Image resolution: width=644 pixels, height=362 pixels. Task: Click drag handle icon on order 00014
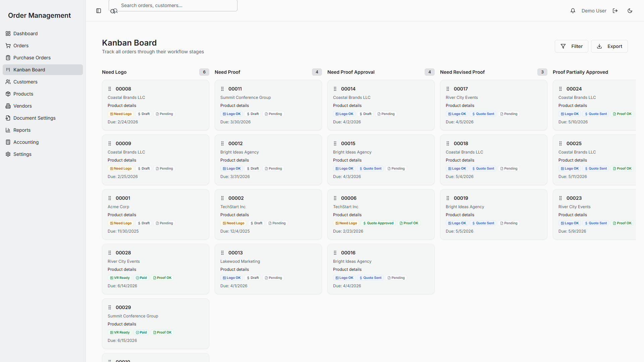click(335, 89)
